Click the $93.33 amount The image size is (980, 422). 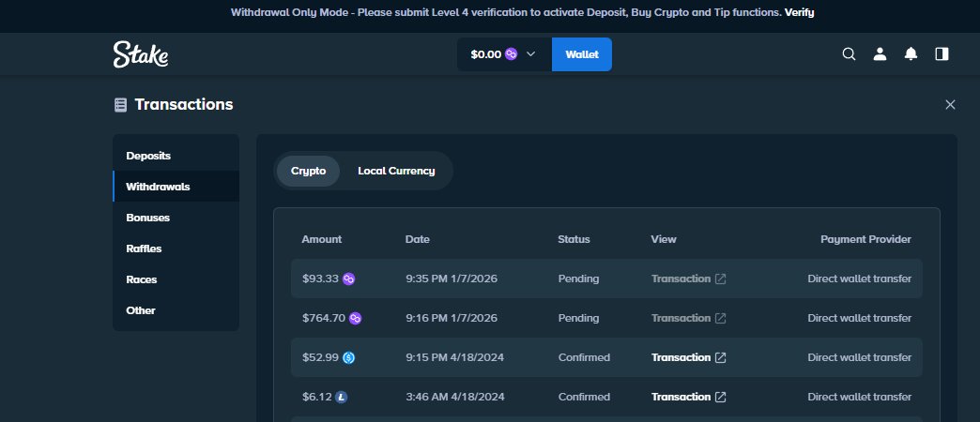point(321,279)
